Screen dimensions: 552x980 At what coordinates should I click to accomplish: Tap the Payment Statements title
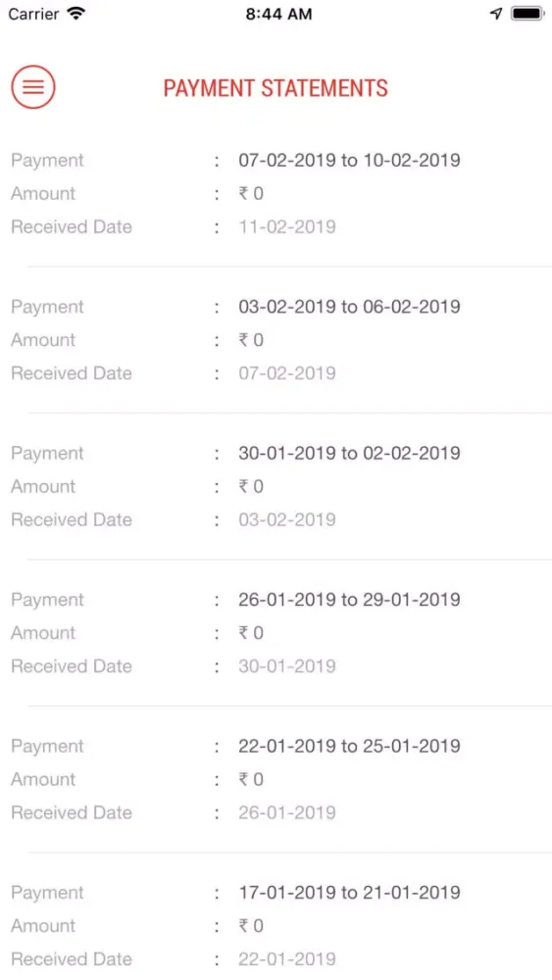(x=276, y=88)
